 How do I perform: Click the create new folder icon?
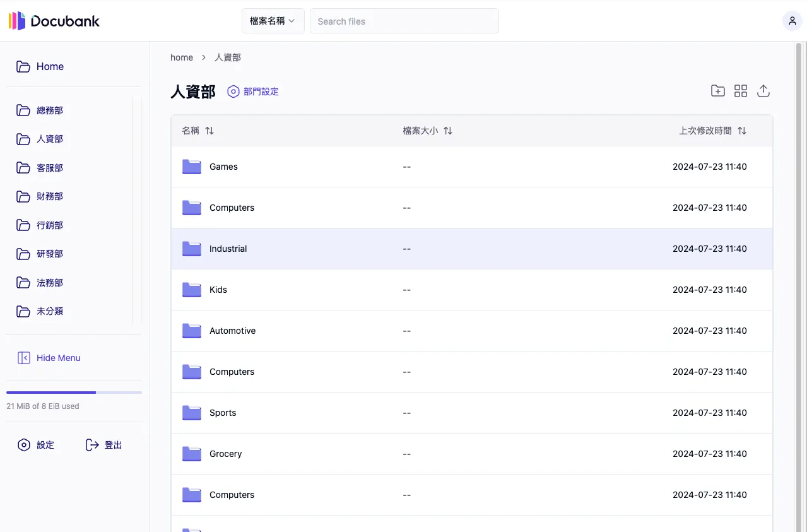pos(717,90)
